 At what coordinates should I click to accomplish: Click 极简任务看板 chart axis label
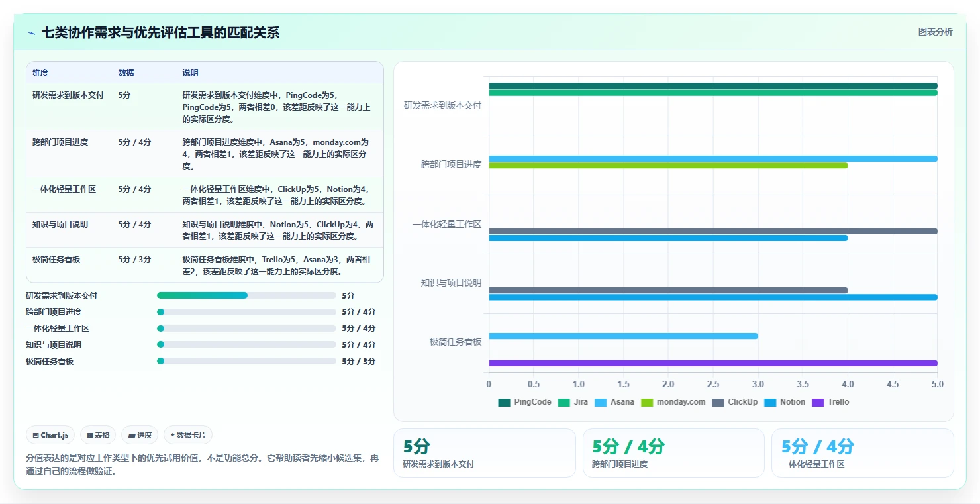(x=456, y=342)
